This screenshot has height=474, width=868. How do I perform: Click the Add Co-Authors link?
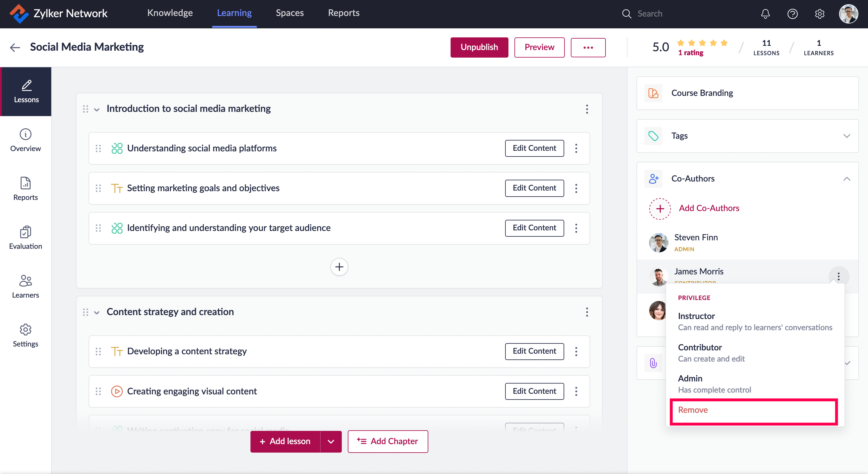[x=709, y=208]
